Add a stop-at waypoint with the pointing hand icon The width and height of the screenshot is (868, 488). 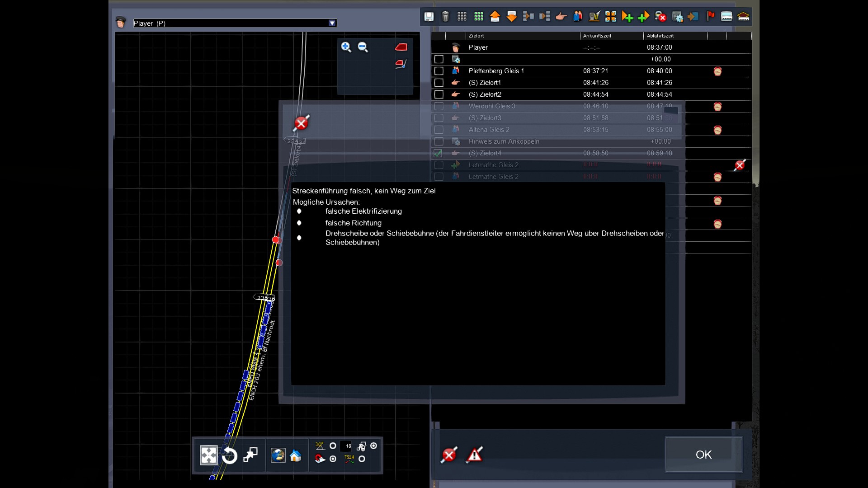(x=561, y=17)
